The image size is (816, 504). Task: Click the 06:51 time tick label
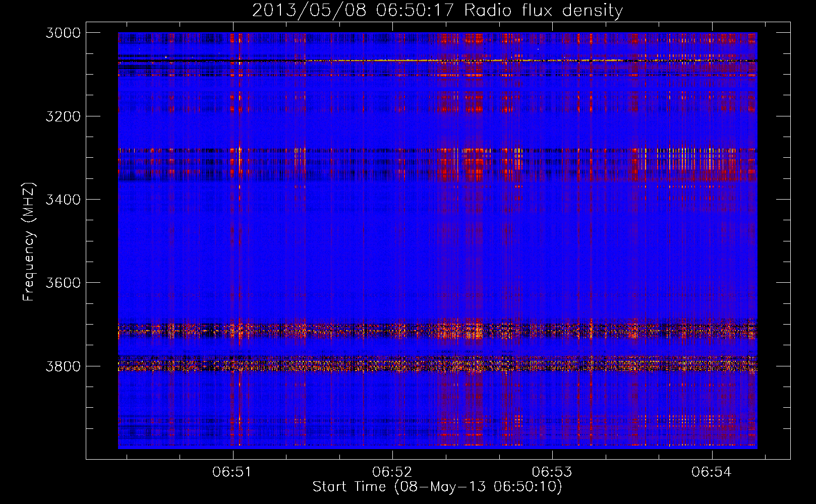(x=232, y=472)
